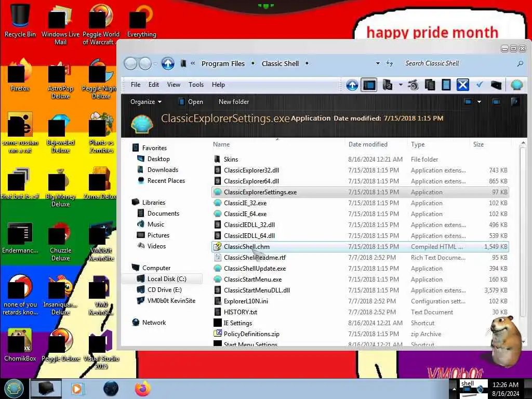The image size is (532, 399).
Task: Click the Firefox icon on the taskbar
Action: [142, 389]
